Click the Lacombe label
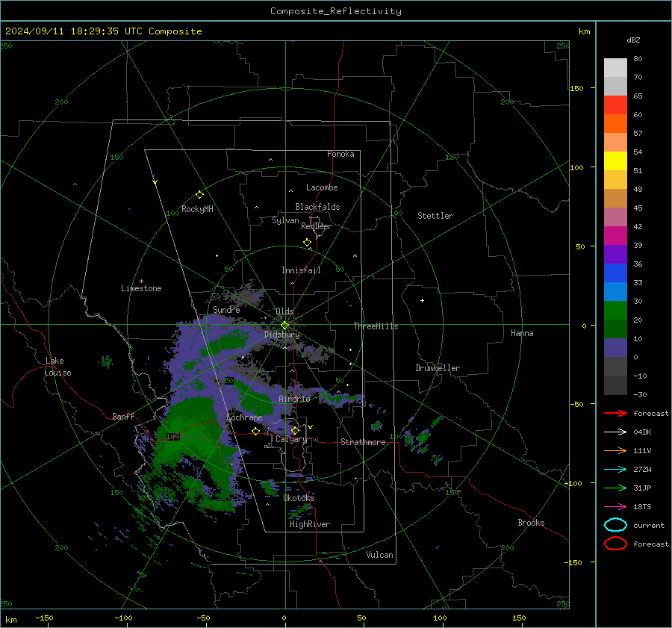Screen dimensions: 672x628 coord(322,187)
